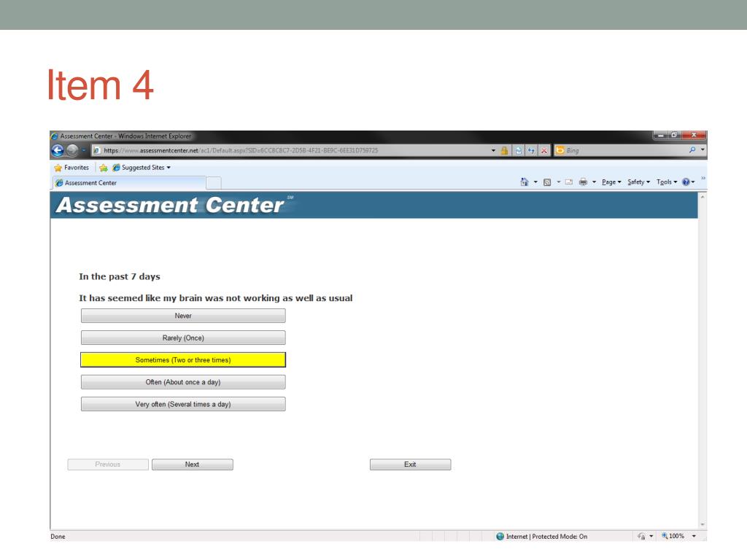The width and height of the screenshot is (747, 560).
Task: Expand the zoom level dropdown arrow
Action: pos(694,536)
